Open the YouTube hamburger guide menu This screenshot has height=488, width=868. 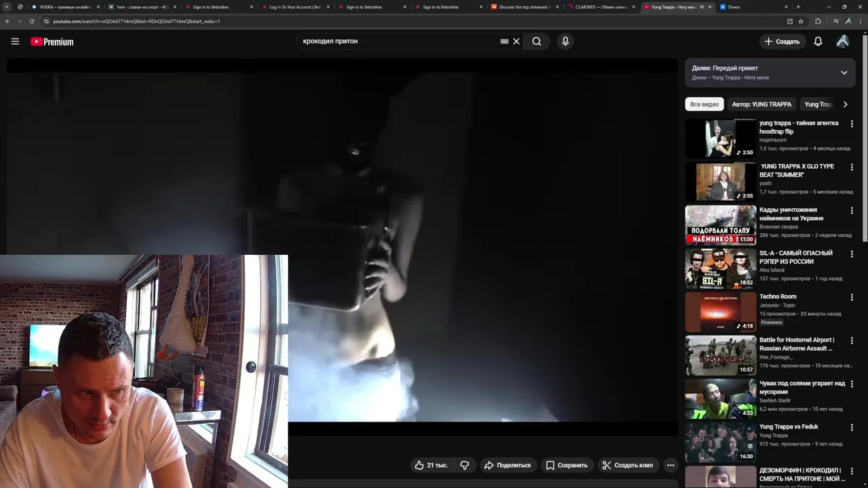click(x=15, y=41)
